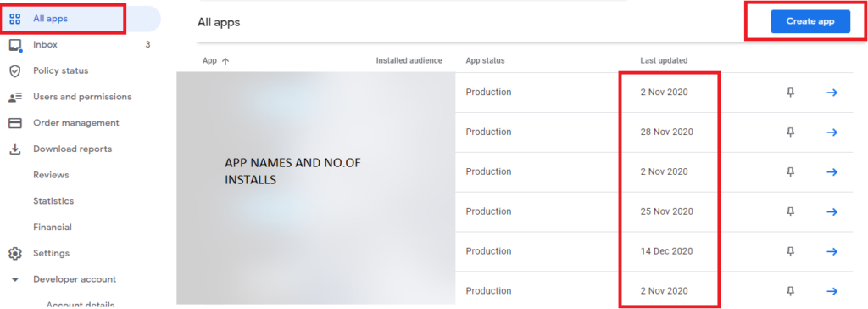
Task: Click the 28 Nov 2020 date cell
Action: coord(666,132)
